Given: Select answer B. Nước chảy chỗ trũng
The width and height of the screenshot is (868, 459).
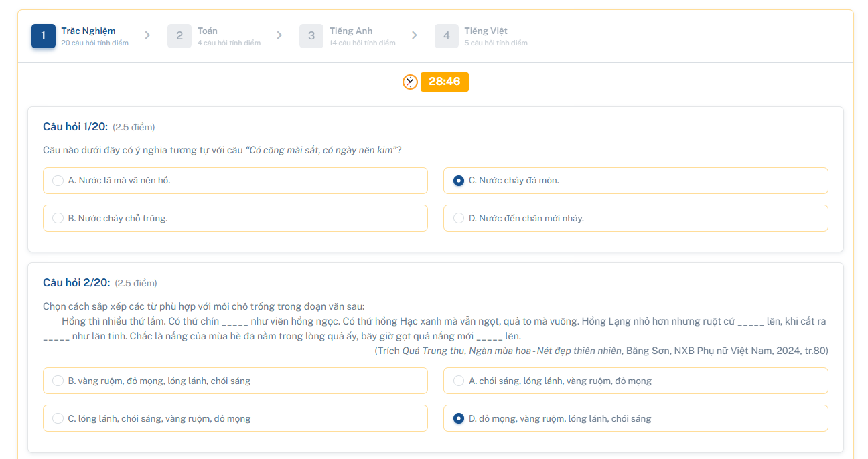Looking at the screenshot, I should pyautogui.click(x=58, y=218).
